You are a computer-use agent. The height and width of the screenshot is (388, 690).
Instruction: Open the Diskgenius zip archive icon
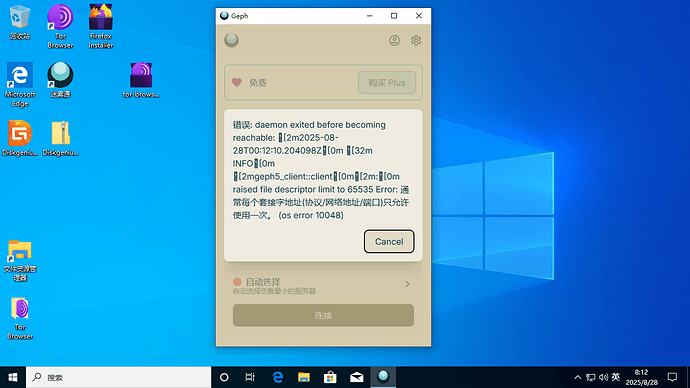pyautogui.click(x=60, y=138)
